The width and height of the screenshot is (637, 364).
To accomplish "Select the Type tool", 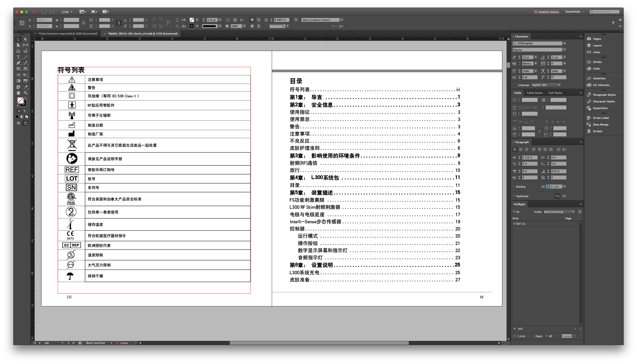I will (18, 57).
